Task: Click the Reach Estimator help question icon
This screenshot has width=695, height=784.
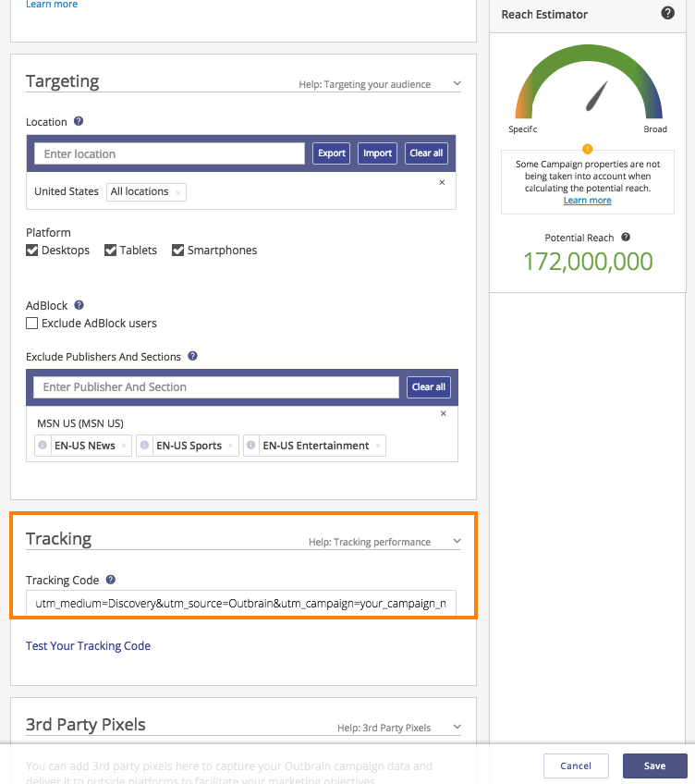Action: 667,14
